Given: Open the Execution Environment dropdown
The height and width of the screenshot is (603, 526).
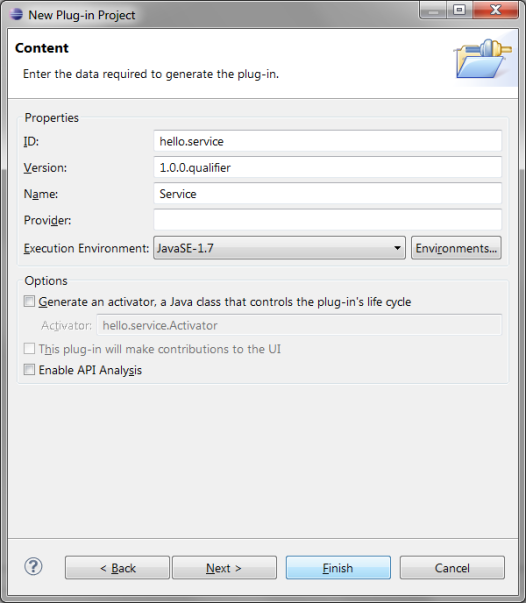Looking at the screenshot, I should pyautogui.click(x=279, y=248).
